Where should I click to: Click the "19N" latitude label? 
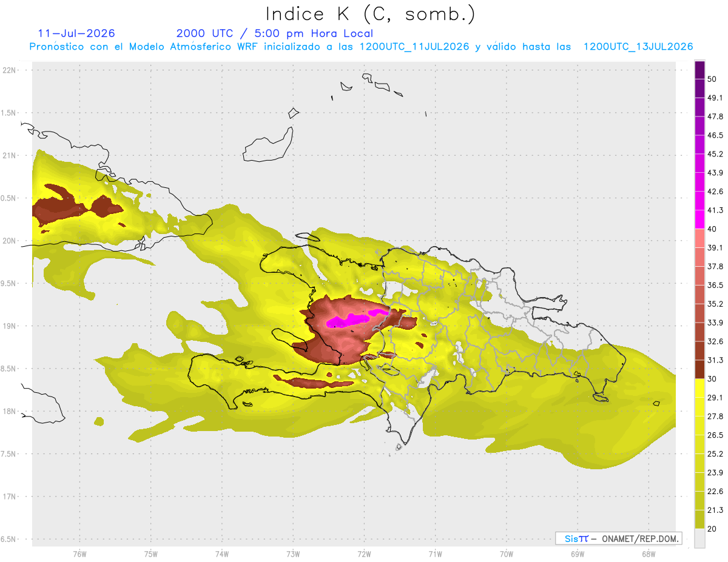10,326
